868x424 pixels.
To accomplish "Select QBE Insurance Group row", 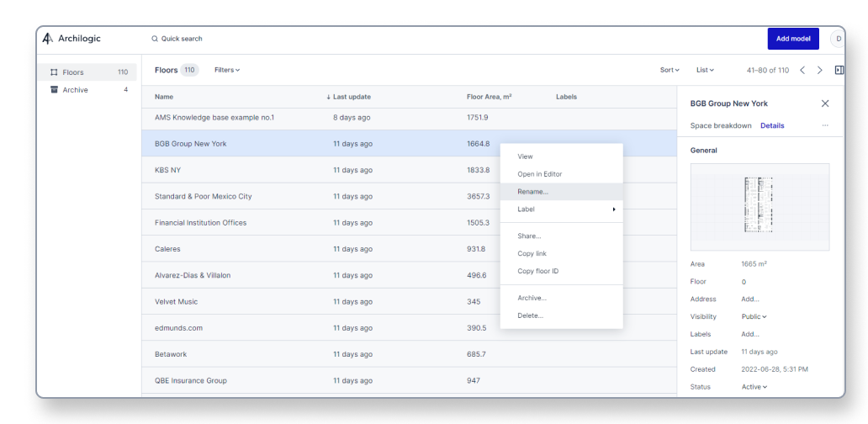I will click(x=409, y=381).
